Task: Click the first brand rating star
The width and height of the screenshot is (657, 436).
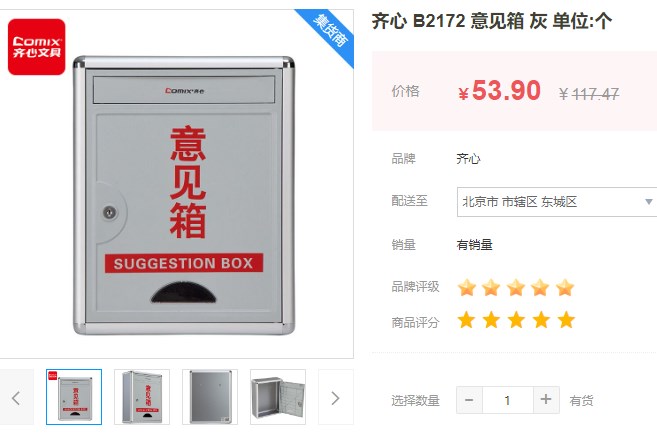Action: click(x=466, y=287)
